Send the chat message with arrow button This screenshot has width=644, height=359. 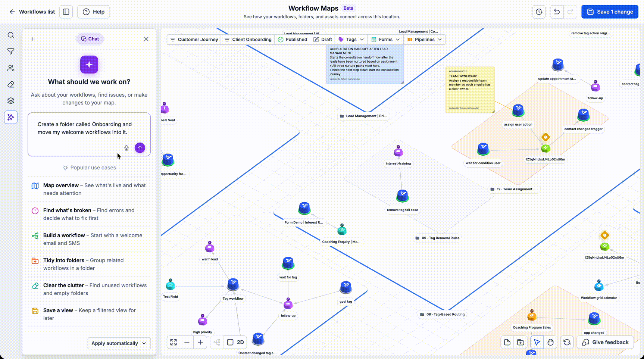coord(140,148)
